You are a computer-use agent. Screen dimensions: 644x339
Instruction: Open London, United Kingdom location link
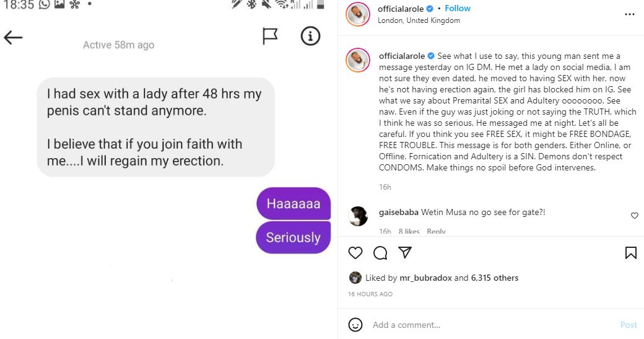click(x=419, y=20)
